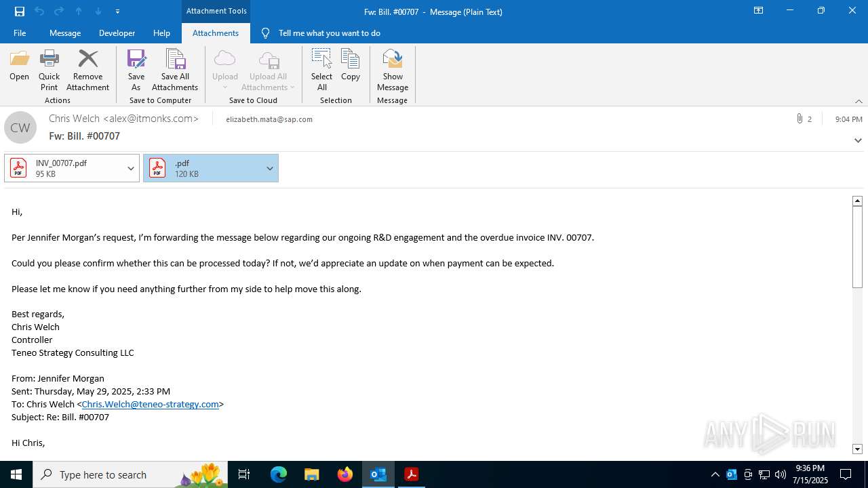Show hidden system tray icons
Screen dimensions: 868x488
715,474
